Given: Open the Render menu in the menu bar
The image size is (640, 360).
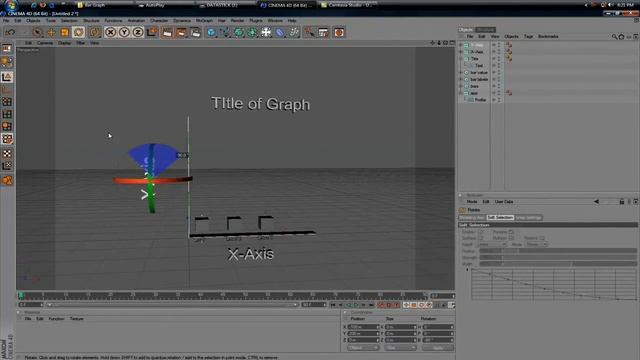Looking at the screenshot, I should click(x=237, y=20).
